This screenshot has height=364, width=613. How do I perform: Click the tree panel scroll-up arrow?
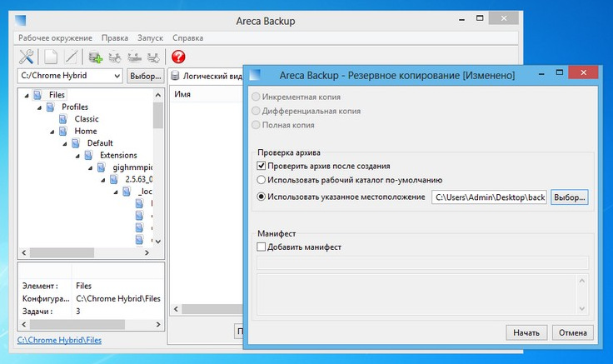coord(158,95)
